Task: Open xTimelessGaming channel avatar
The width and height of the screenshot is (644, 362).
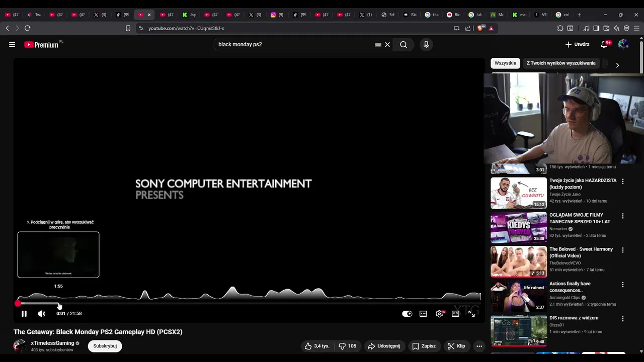Action: tap(20, 346)
